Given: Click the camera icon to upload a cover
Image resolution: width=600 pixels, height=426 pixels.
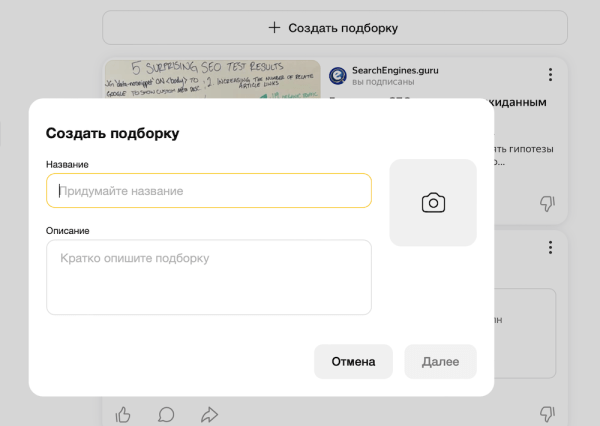Looking at the screenshot, I should 432,203.
